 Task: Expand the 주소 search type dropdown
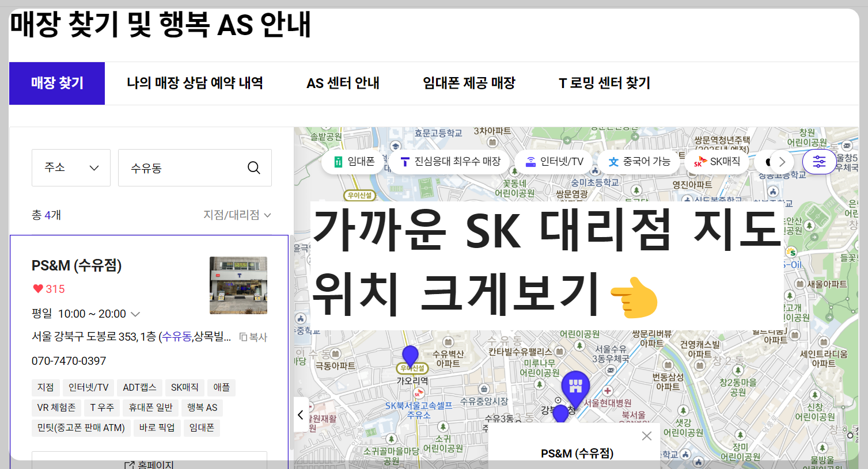point(71,167)
